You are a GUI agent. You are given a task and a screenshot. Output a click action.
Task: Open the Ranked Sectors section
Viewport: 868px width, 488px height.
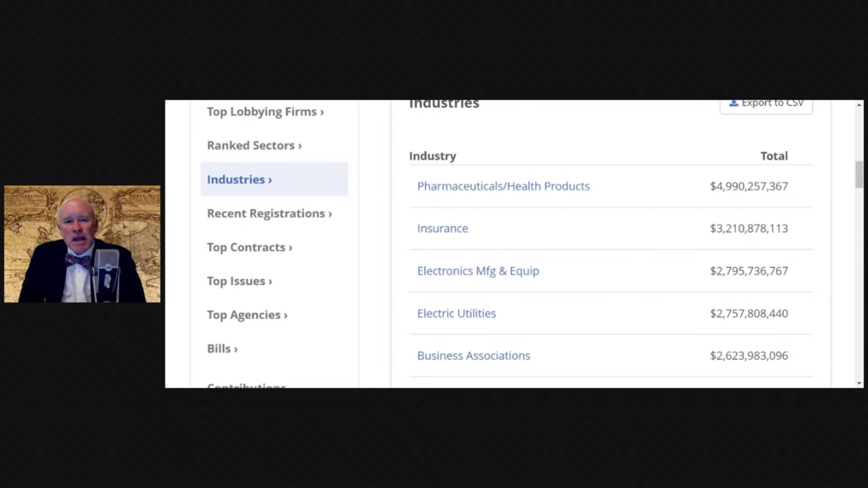pyautogui.click(x=254, y=145)
